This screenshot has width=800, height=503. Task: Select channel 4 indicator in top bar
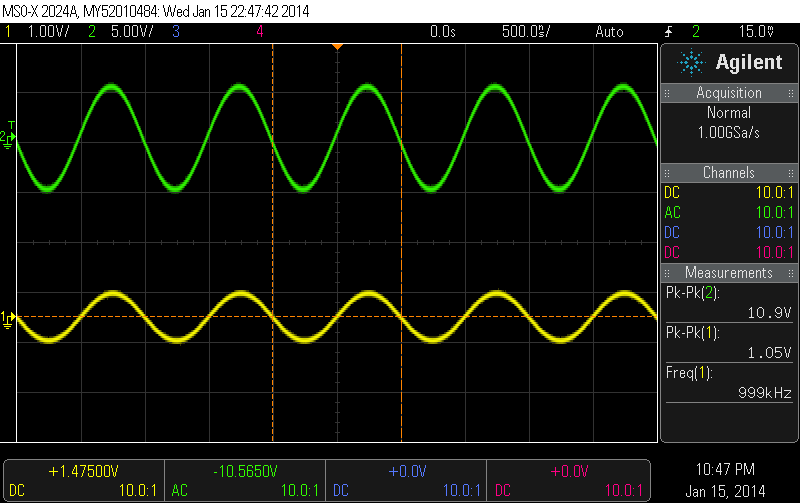pyautogui.click(x=260, y=32)
